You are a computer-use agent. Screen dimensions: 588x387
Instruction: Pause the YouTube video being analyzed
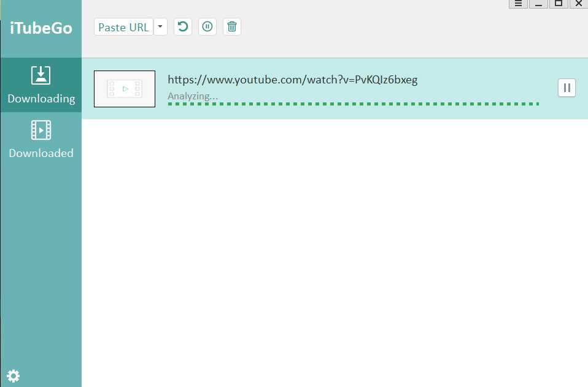(567, 88)
